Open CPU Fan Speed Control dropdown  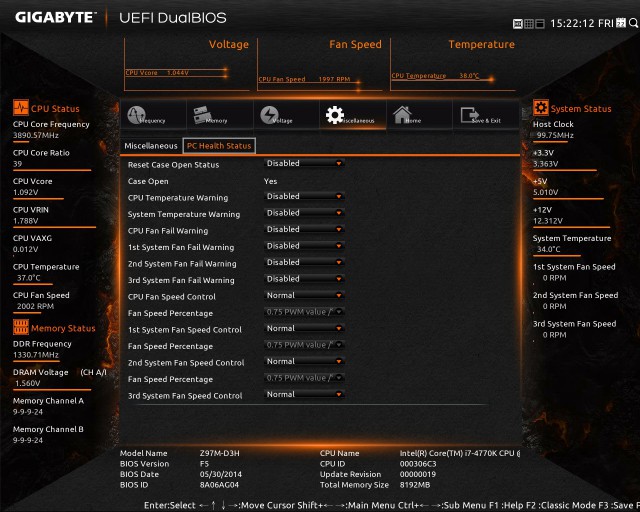pyautogui.click(x=304, y=295)
